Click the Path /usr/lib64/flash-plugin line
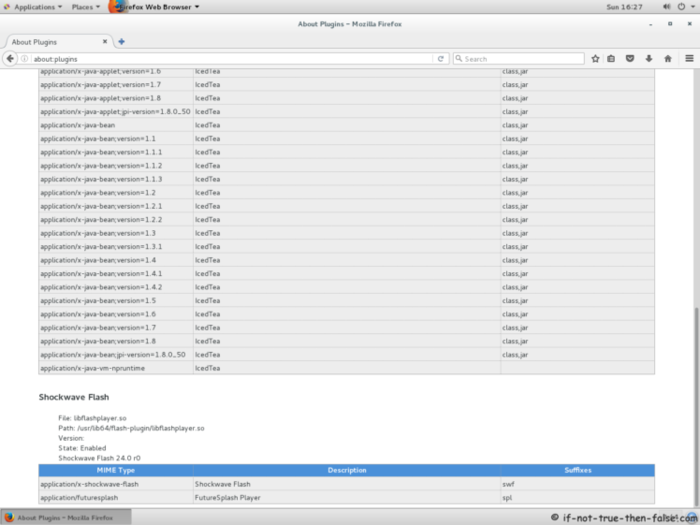 (131, 428)
